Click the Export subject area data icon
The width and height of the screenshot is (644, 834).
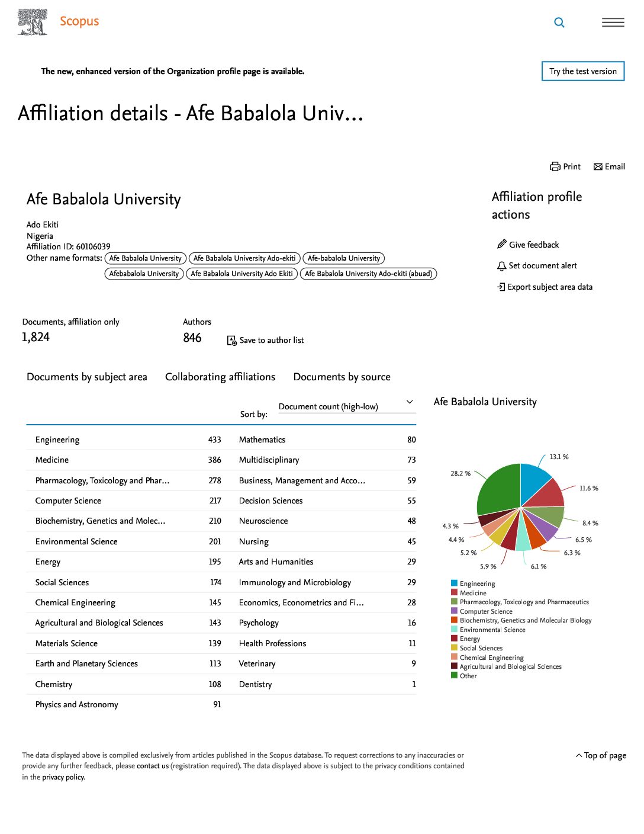point(501,287)
